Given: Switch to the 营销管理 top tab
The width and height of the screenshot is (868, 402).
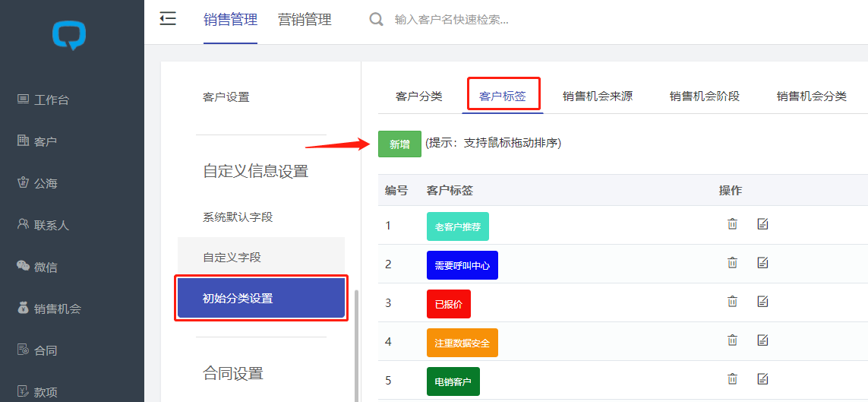Looking at the screenshot, I should coord(305,20).
